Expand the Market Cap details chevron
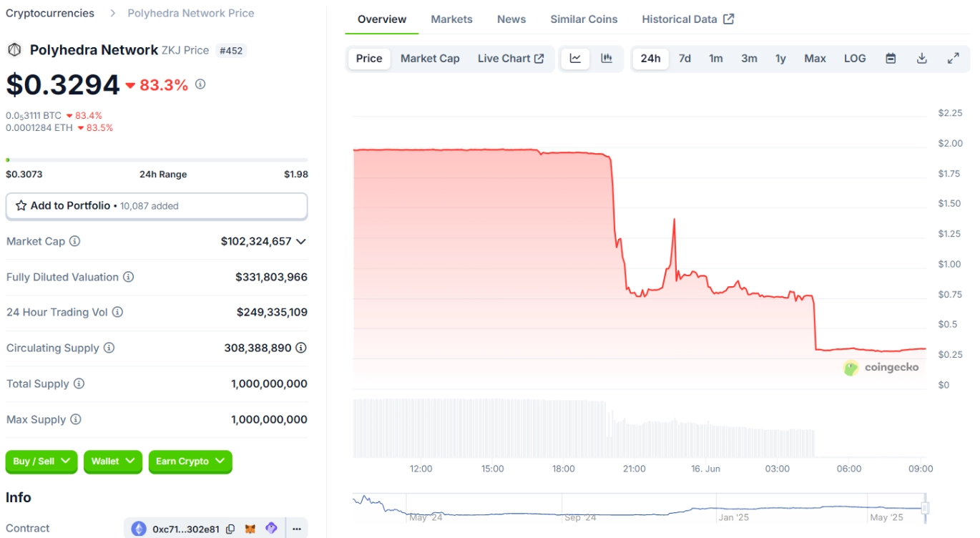 (301, 241)
